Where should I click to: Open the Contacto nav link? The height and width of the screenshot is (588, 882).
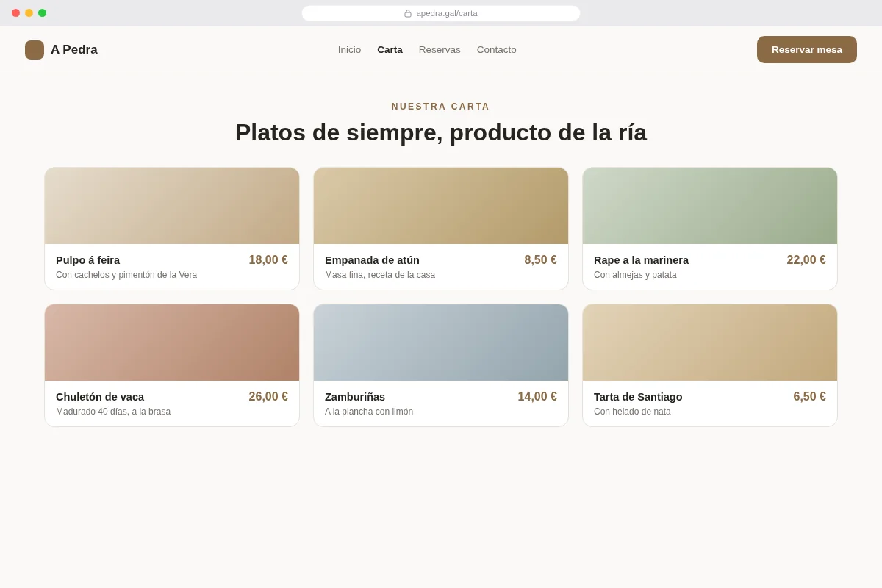click(x=497, y=50)
